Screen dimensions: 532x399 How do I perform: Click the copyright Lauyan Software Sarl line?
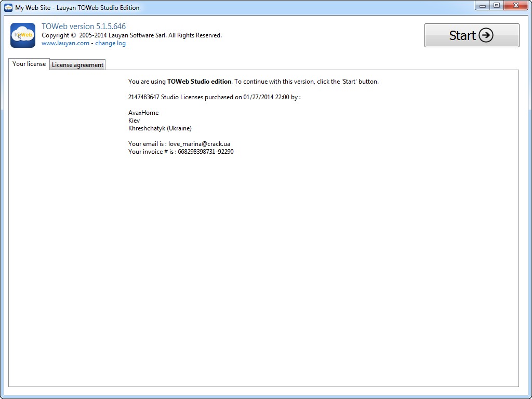pyautogui.click(x=131, y=35)
